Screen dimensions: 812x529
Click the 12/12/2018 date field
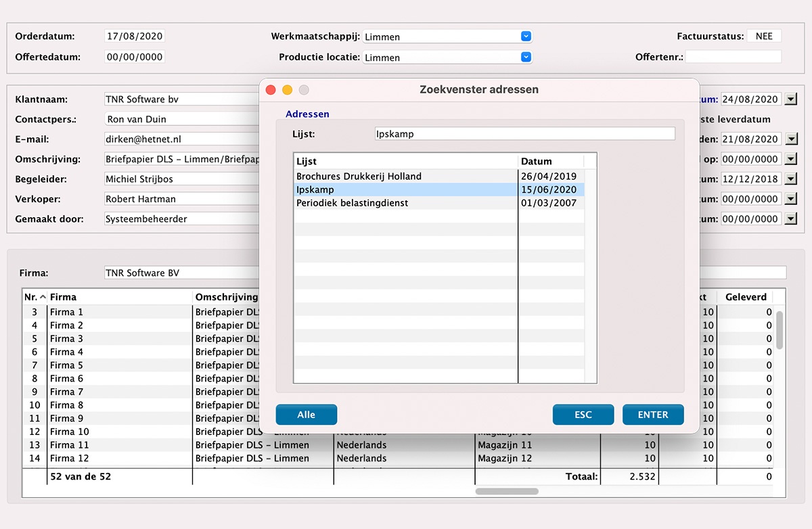click(751, 179)
